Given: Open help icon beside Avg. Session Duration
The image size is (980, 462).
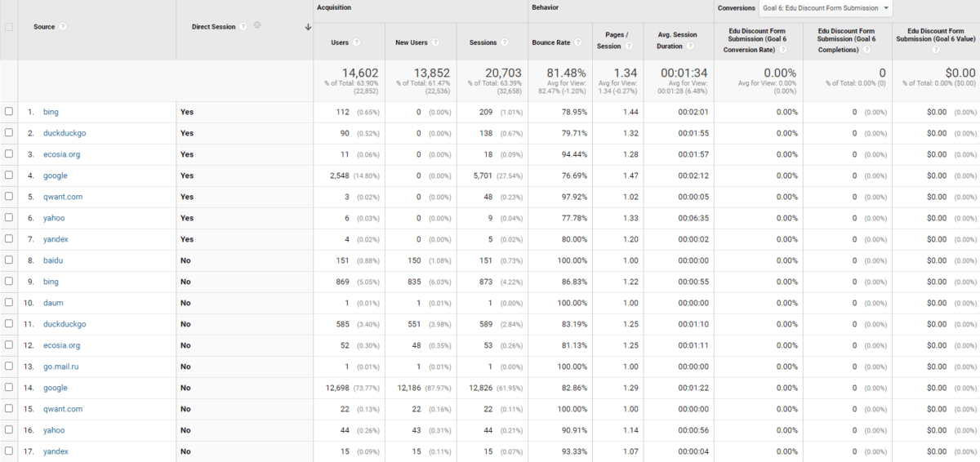Looking at the screenshot, I should [x=690, y=47].
